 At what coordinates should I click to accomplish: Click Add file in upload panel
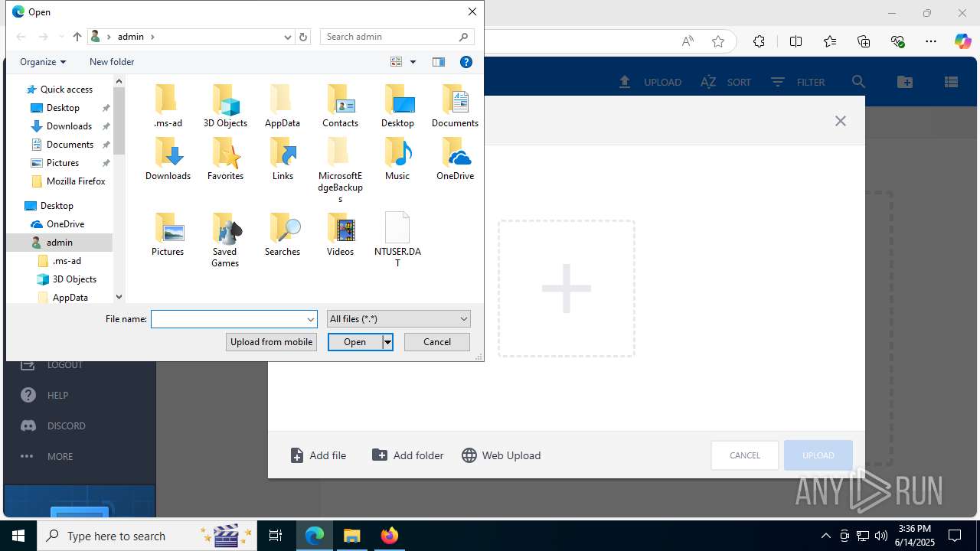pos(318,455)
